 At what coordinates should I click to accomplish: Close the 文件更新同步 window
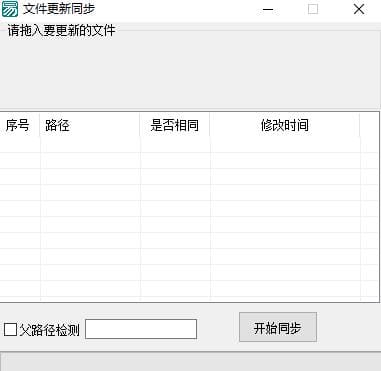tap(359, 9)
